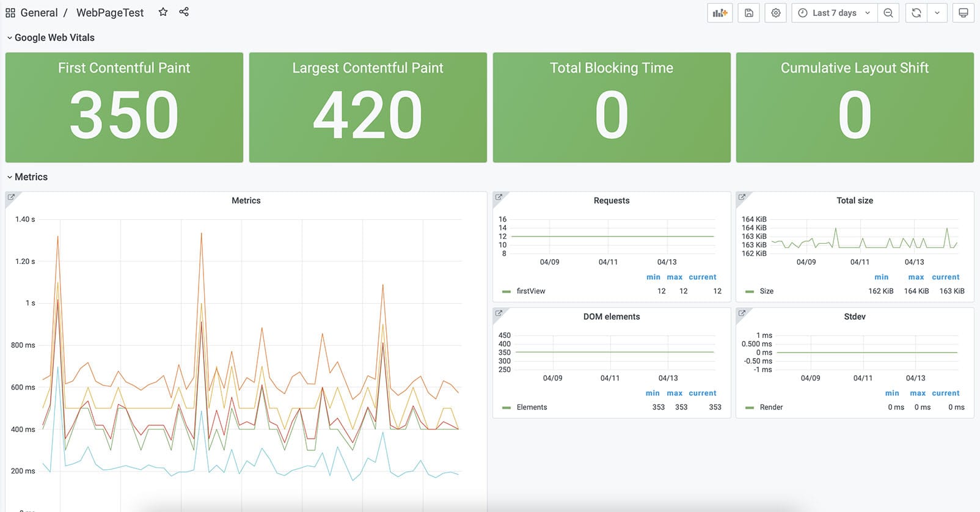
Task: Star the WebPageTest dashboard
Action: coord(163,12)
